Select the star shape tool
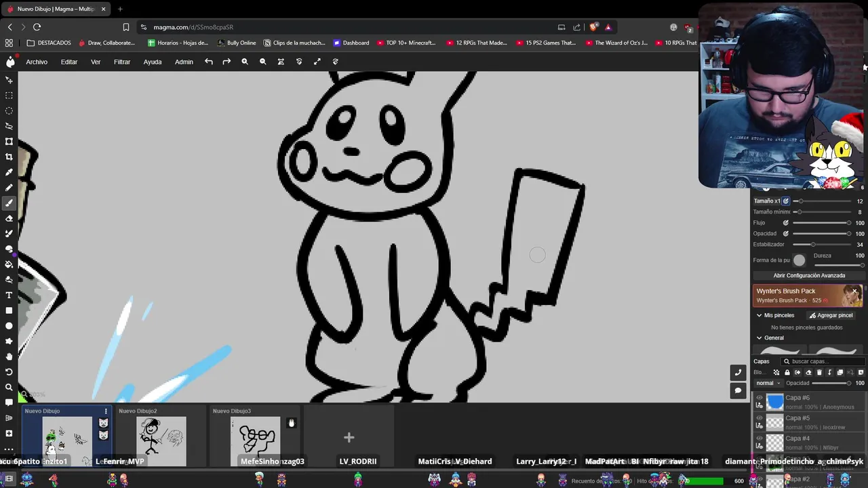The height and width of the screenshot is (488, 868). click(9, 341)
